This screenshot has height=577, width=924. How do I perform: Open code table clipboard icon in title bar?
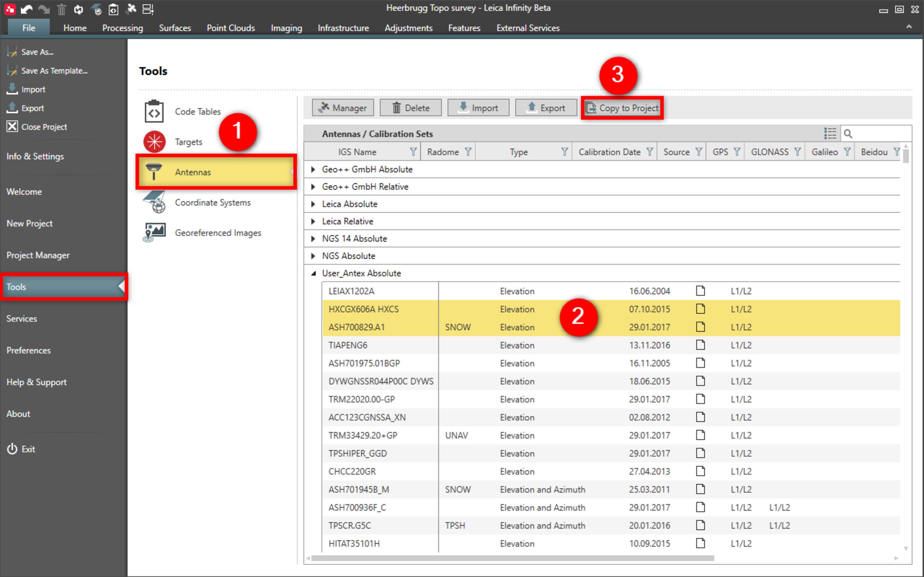coord(113,9)
